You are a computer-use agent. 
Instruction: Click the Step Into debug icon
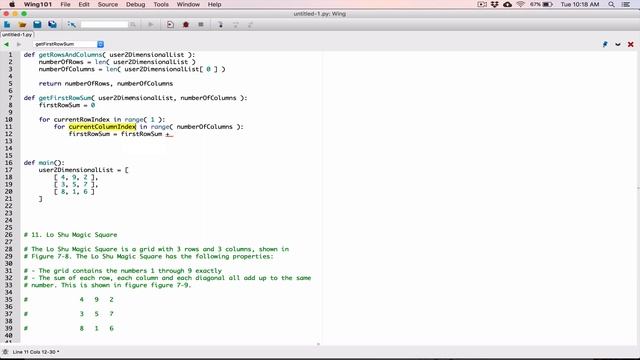pos(220,24)
